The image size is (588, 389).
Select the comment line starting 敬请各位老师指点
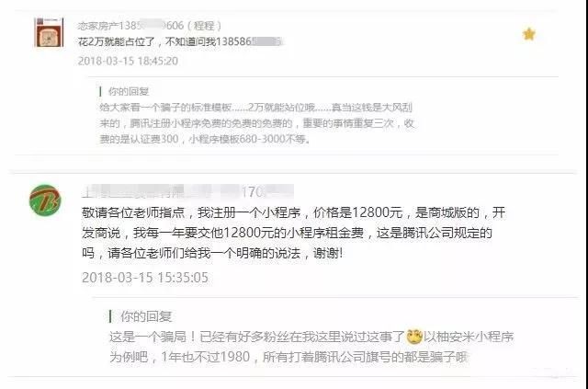click(x=294, y=212)
